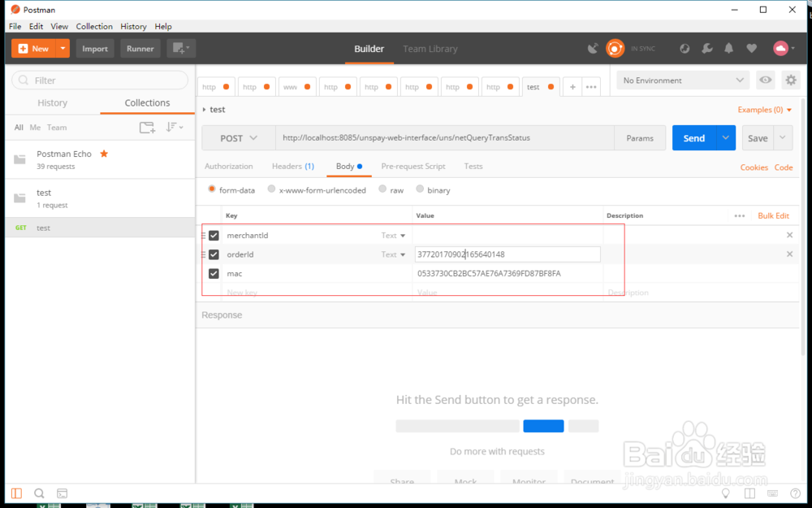Open search icon in bottom status bar

coord(39,493)
